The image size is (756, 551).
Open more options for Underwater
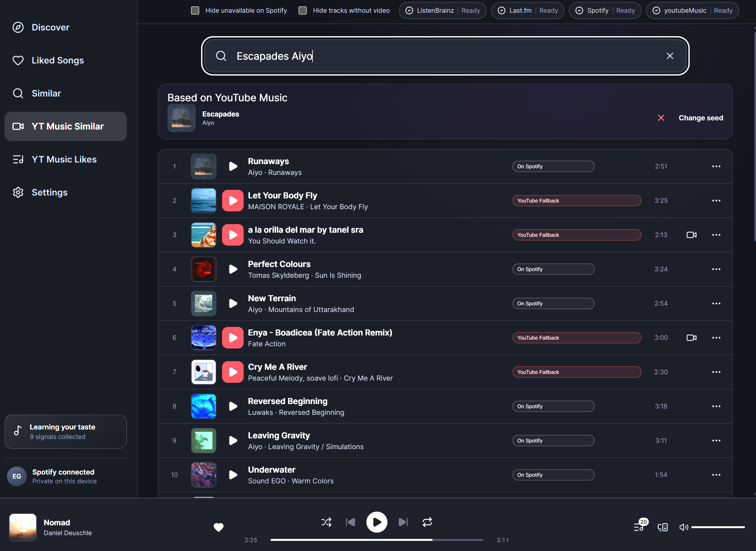click(716, 475)
